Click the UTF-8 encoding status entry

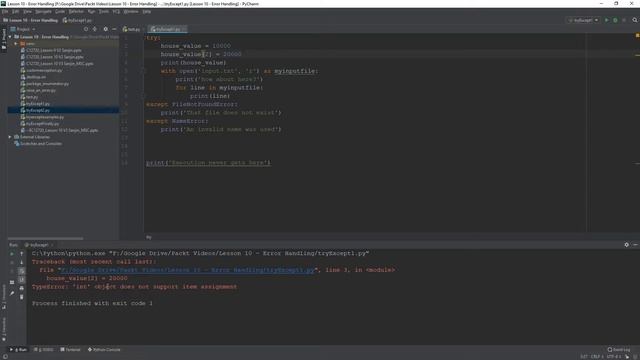(x=613, y=357)
